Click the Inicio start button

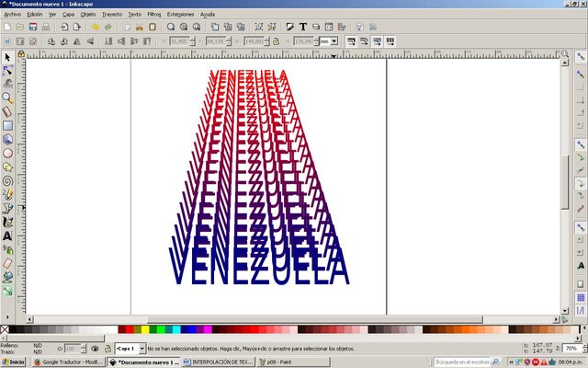coord(14,362)
